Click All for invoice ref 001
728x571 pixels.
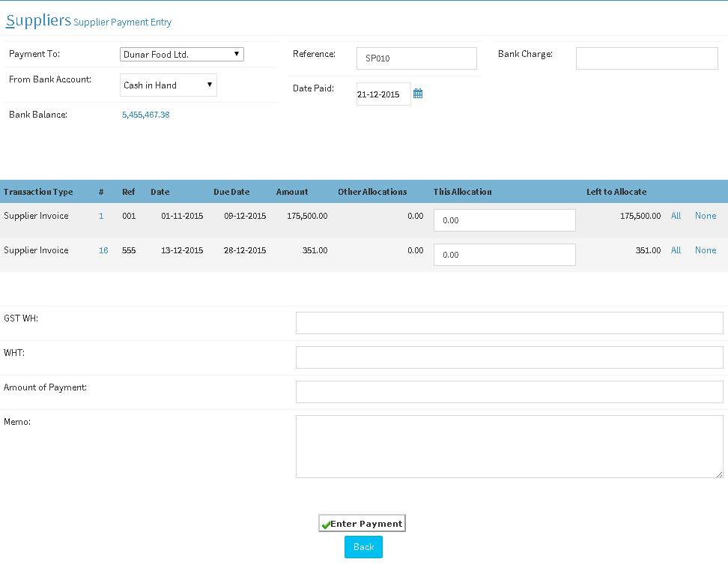coord(676,215)
